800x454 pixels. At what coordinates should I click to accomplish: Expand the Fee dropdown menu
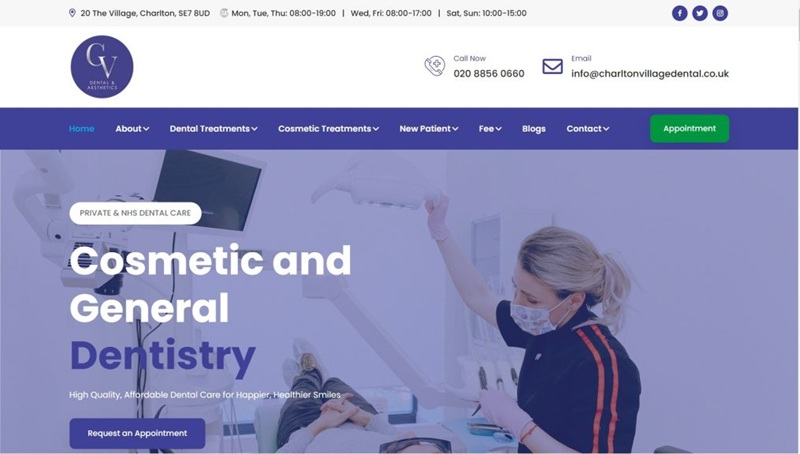(490, 129)
